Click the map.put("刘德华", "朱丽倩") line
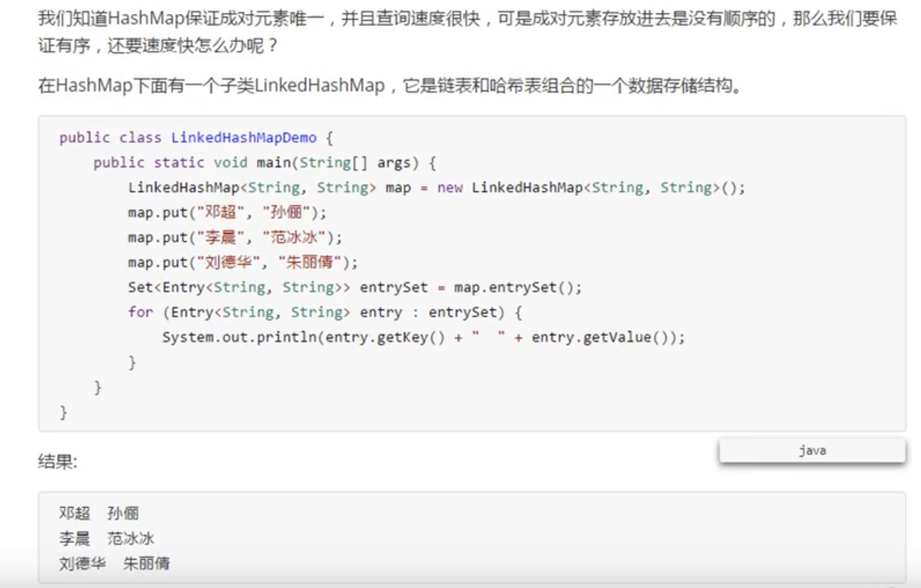The height and width of the screenshot is (588, 921). 243,262
